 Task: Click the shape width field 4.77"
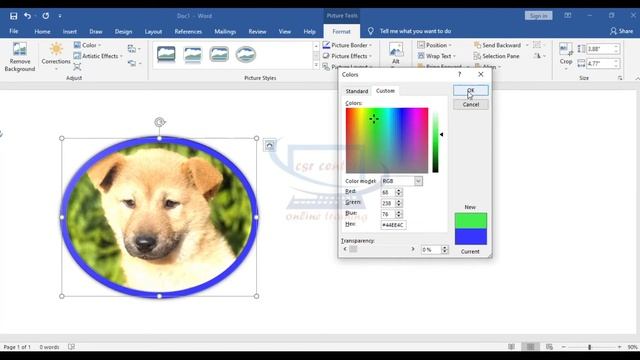[x=603, y=63]
